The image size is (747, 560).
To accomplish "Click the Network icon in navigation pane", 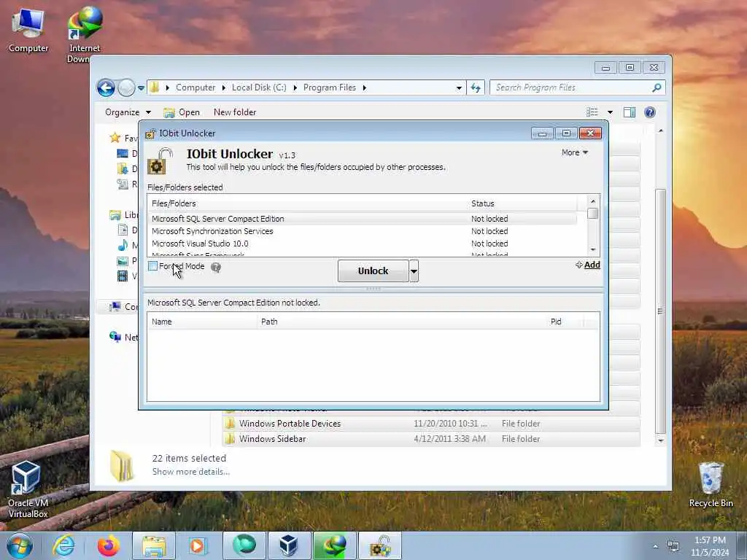I will click(x=115, y=337).
